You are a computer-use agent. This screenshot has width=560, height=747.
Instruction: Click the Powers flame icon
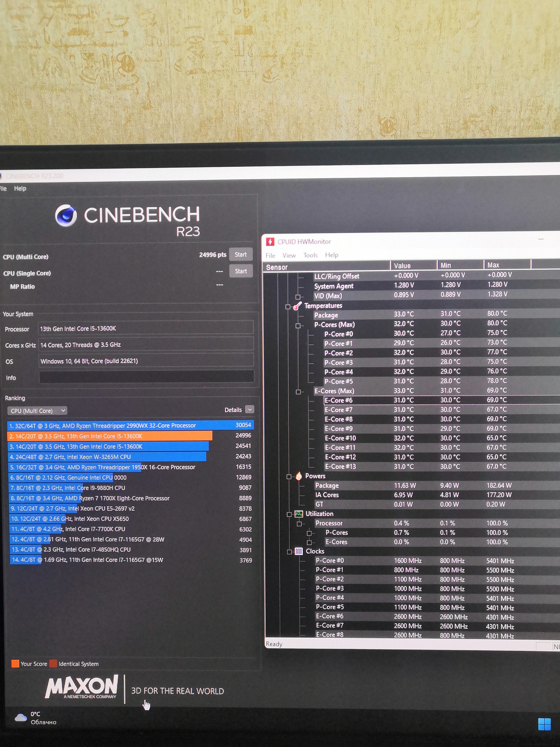tap(299, 476)
